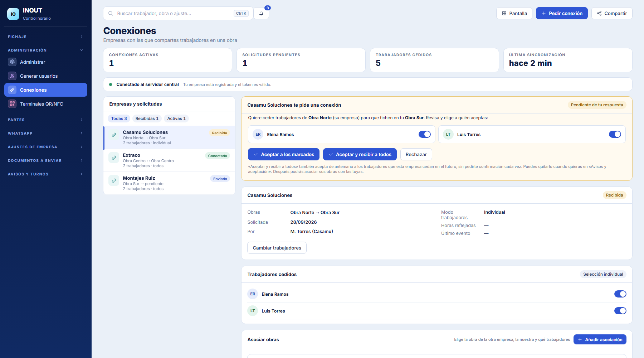Reject the request with Rechazar

click(x=416, y=154)
